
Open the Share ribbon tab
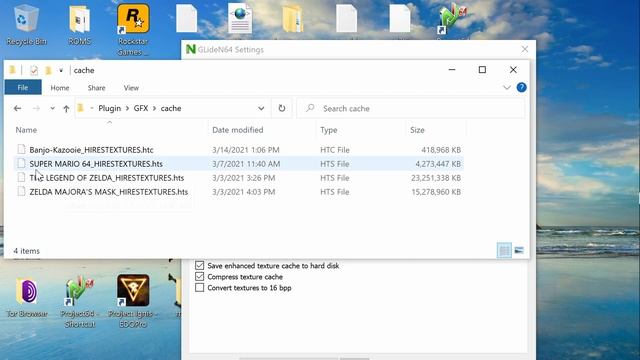(96, 87)
